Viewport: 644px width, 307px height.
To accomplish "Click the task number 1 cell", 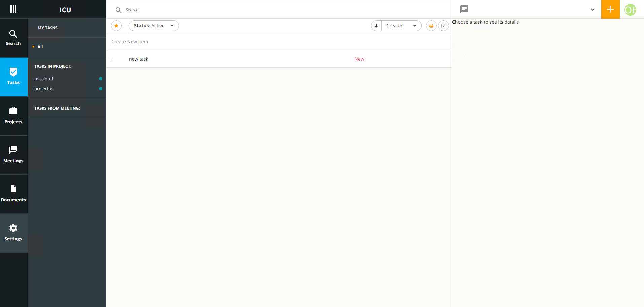I will pos(111,59).
